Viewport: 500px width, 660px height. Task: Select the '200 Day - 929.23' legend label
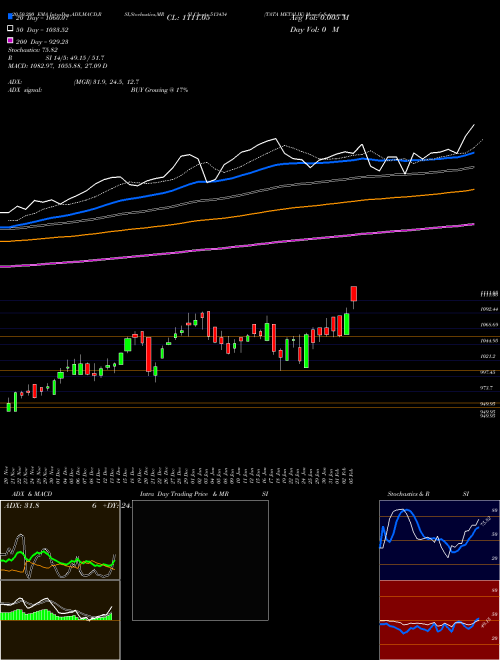point(42,42)
